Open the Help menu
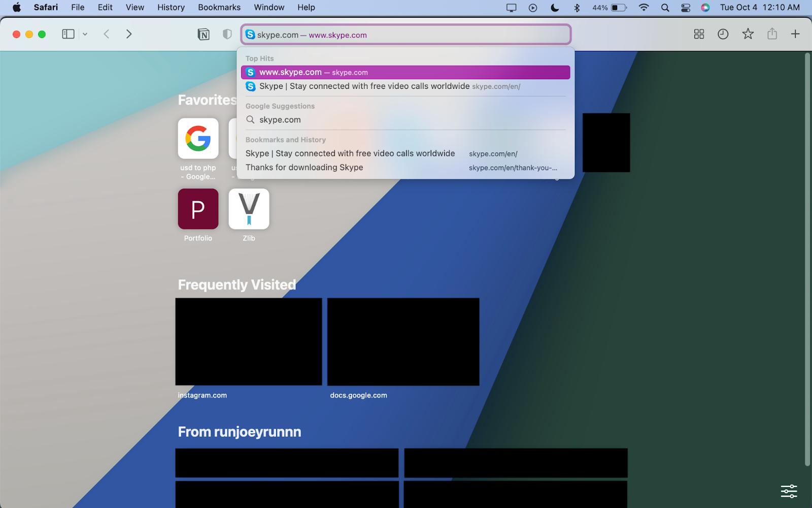812x508 pixels. pyautogui.click(x=306, y=7)
